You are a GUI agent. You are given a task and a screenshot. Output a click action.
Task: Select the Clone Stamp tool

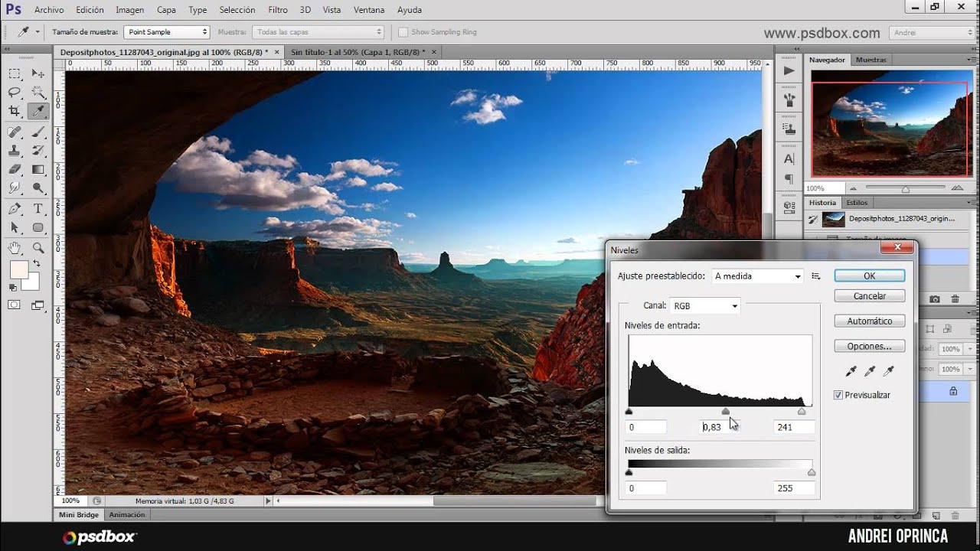(15, 151)
